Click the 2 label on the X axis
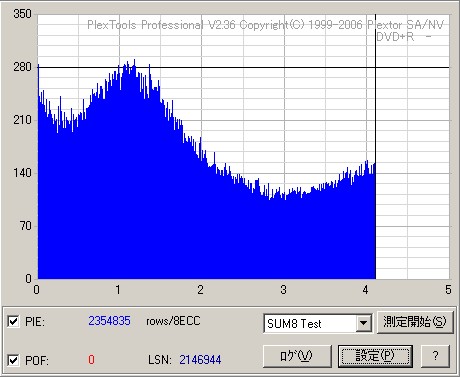 (x=200, y=290)
